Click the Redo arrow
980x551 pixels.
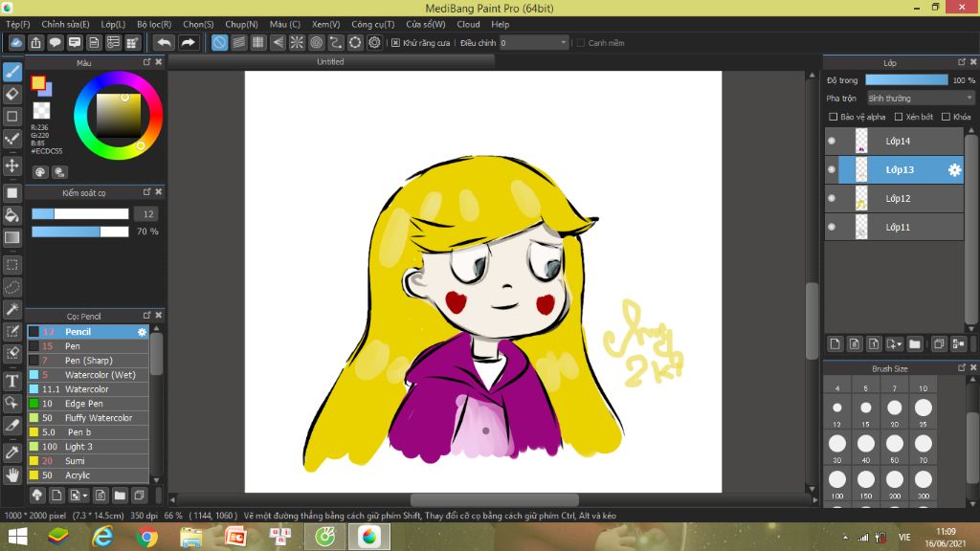pos(189,42)
